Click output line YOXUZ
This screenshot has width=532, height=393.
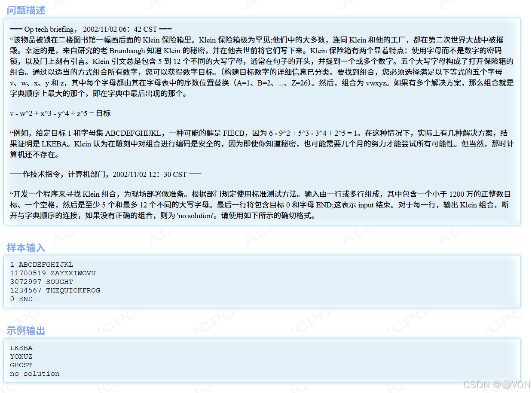[x=21, y=356]
